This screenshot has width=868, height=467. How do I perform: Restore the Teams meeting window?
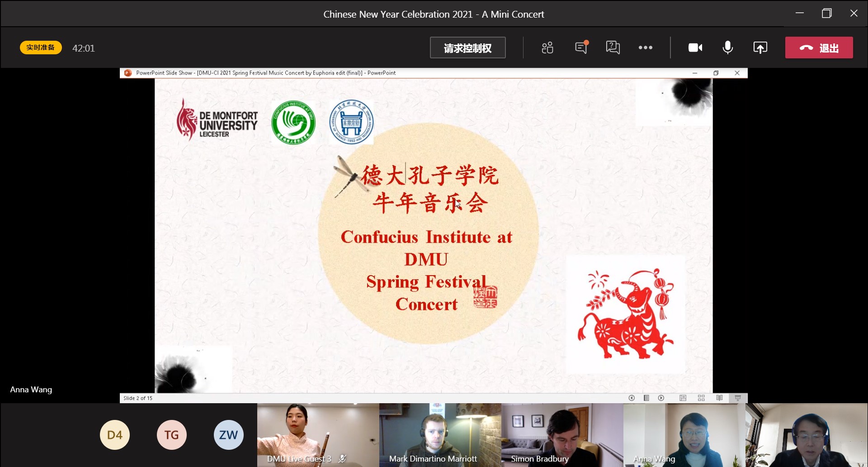[827, 13]
